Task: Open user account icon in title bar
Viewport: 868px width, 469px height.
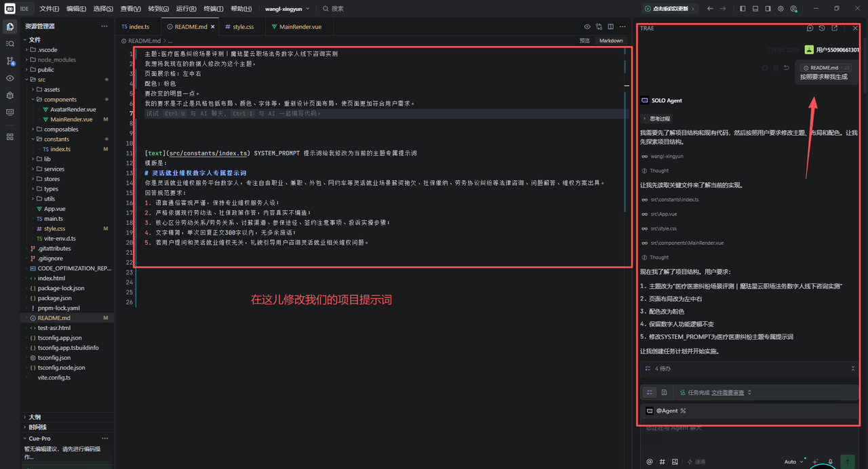Action: point(793,9)
